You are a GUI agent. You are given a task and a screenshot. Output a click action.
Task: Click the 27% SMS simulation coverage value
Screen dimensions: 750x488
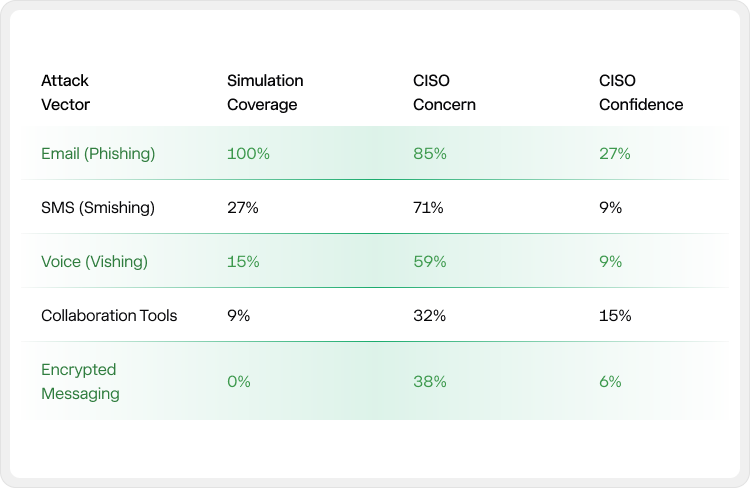point(243,208)
